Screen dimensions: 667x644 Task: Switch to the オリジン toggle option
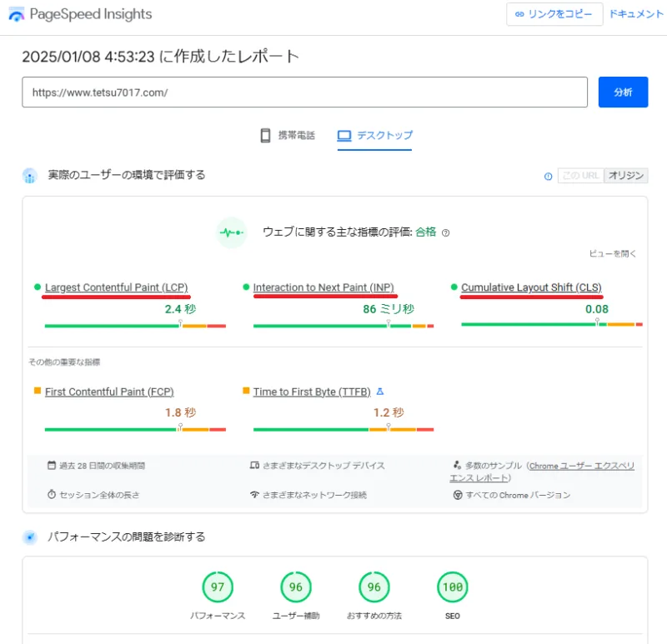(625, 176)
